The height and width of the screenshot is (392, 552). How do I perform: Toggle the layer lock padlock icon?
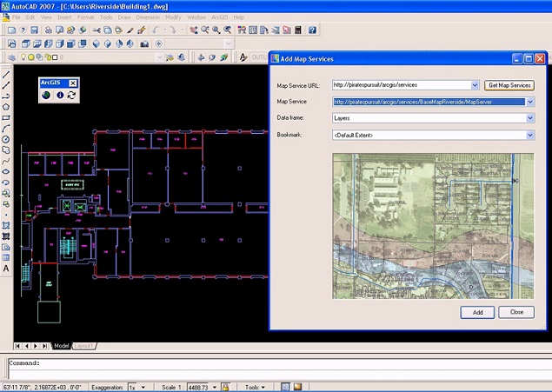click(48, 57)
